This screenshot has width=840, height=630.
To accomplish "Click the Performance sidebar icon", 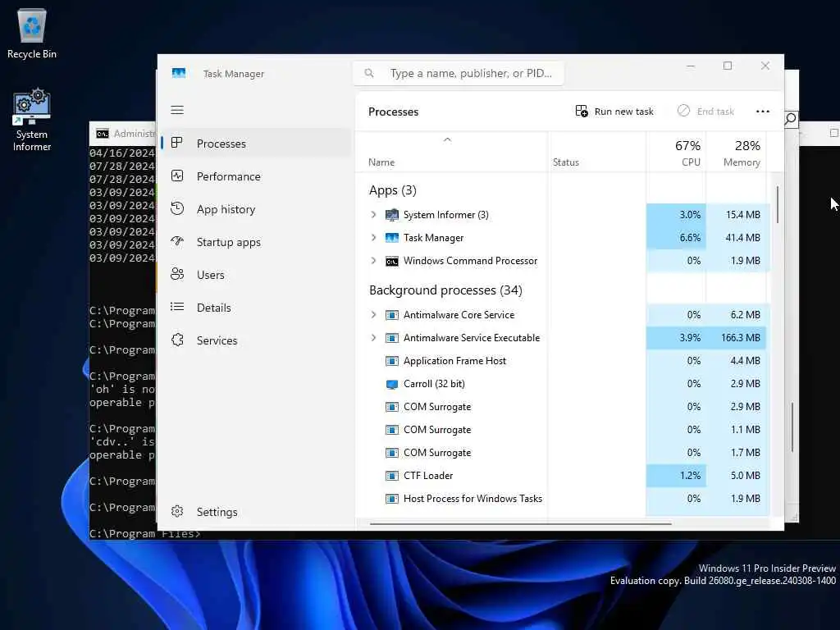I will pos(177,176).
